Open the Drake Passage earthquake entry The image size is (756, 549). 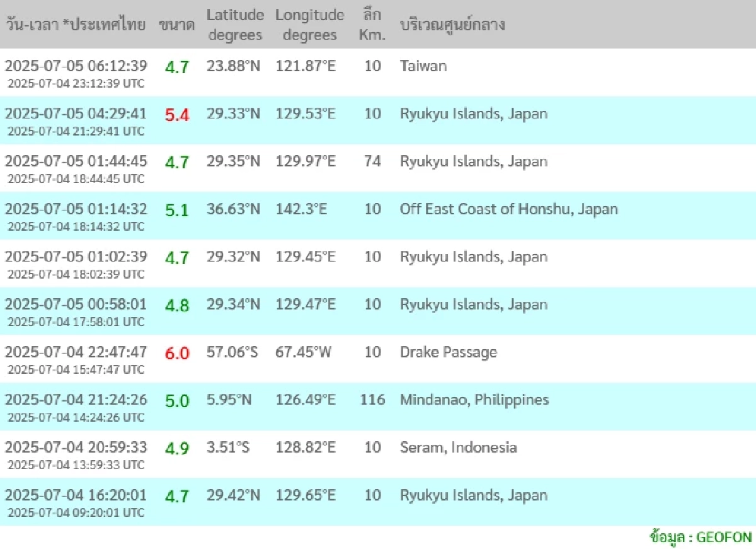449,352
